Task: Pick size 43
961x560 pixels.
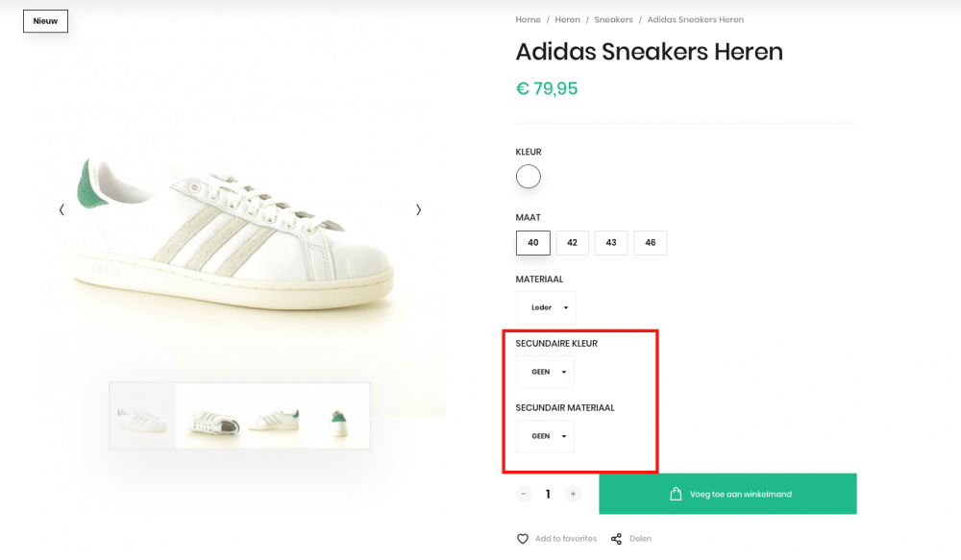Action: coord(611,243)
